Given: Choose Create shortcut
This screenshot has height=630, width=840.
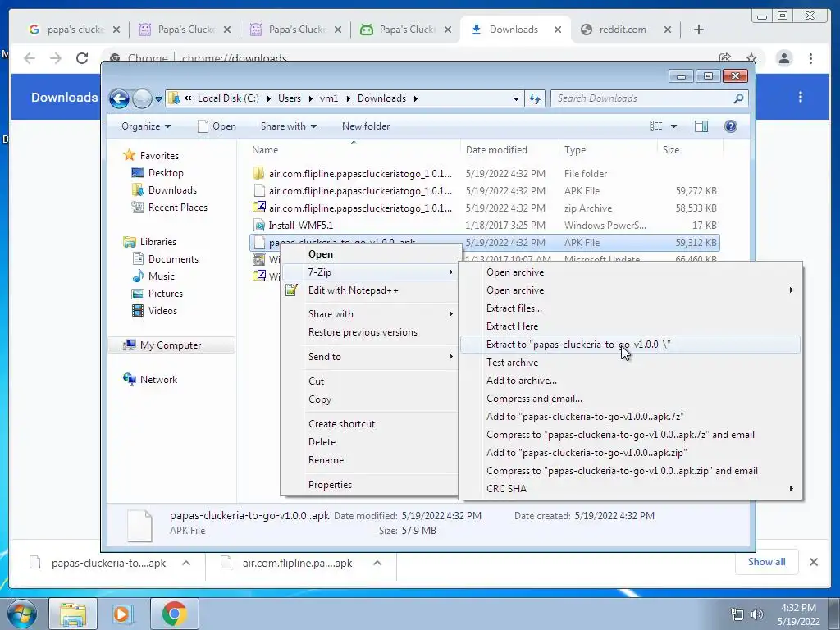Looking at the screenshot, I should [x=369, y=424].
